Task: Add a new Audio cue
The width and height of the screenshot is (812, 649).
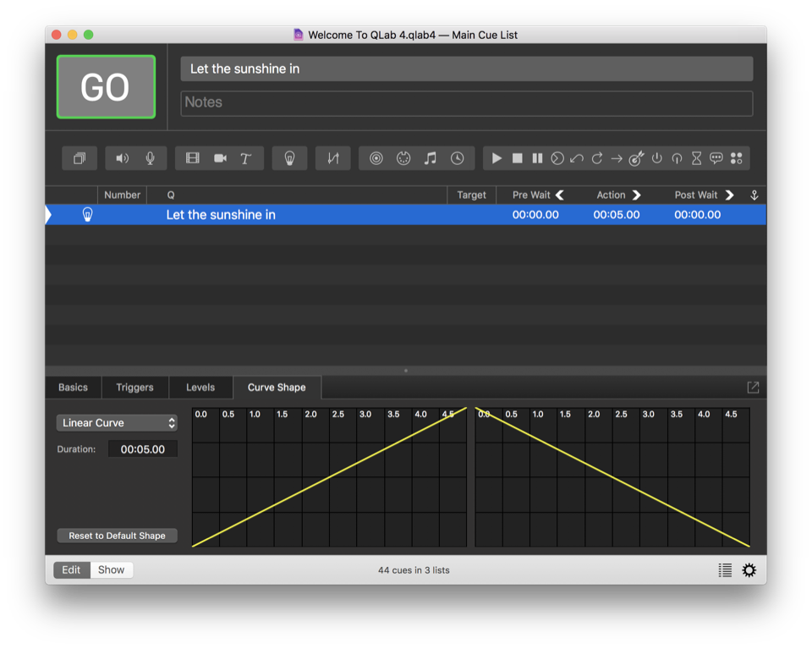Action: (123, 158)
